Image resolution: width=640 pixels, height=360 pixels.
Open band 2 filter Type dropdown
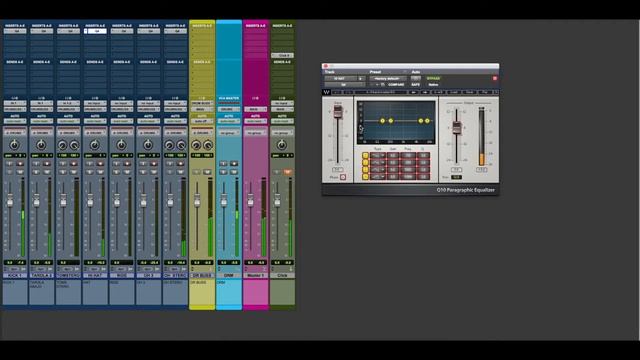378,162
